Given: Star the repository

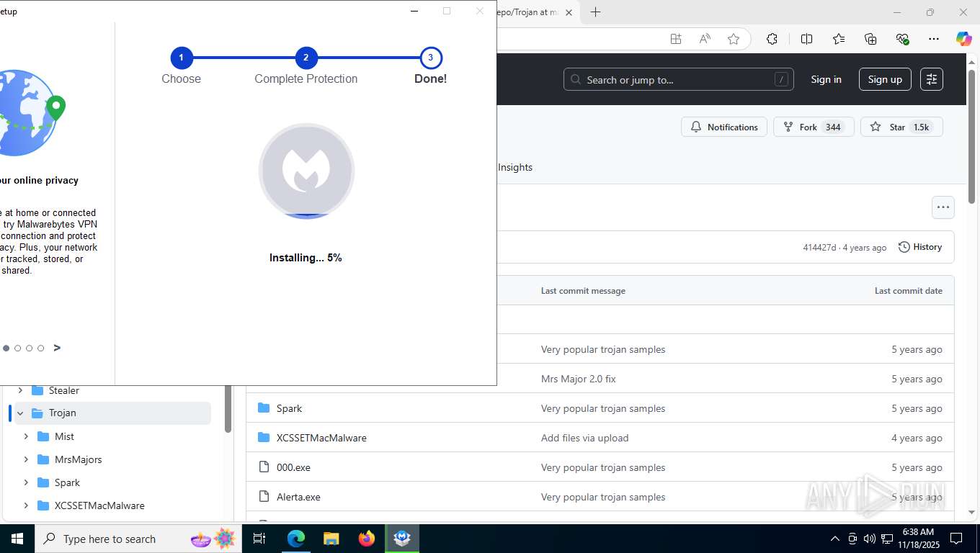Looking at the screenshot, I should click(901, 127).
